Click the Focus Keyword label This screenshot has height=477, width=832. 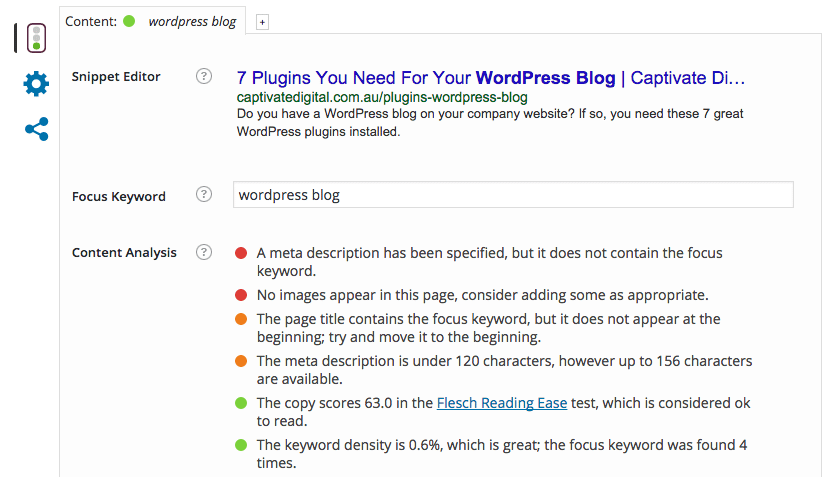(119, 196)
